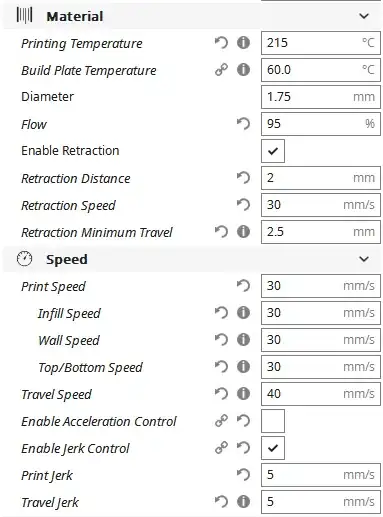This screenshot has height=517, width=383.
Task: Click the Material section header
Action: point(192,16)
